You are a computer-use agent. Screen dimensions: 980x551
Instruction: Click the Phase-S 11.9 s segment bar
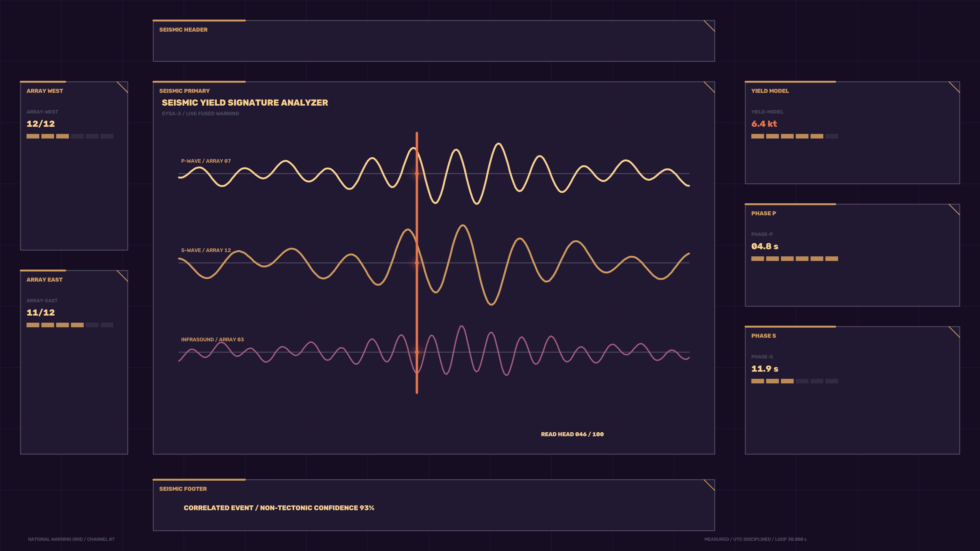click(x=795, y=381)
